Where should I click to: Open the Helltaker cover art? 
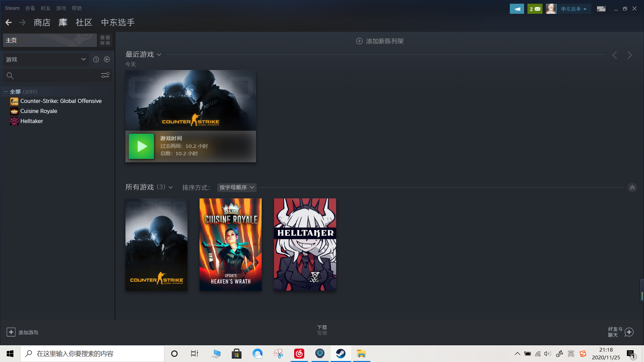point(305,244)
